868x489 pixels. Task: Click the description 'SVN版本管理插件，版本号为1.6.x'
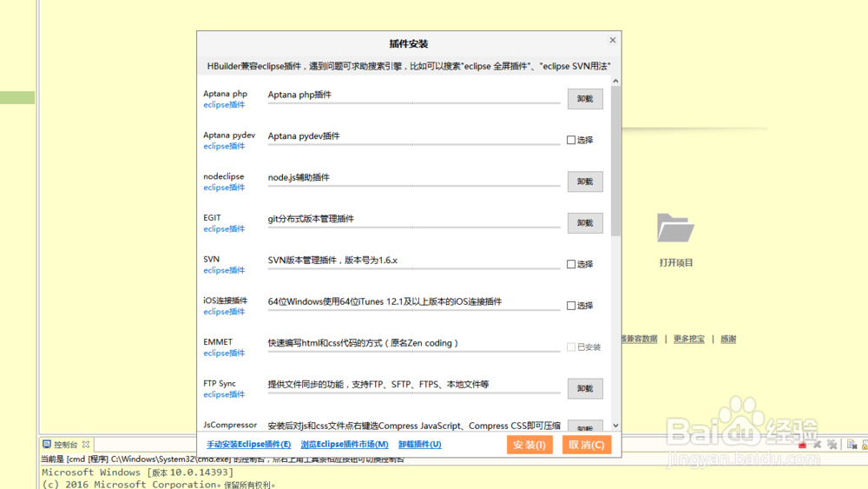pos(332,261)
